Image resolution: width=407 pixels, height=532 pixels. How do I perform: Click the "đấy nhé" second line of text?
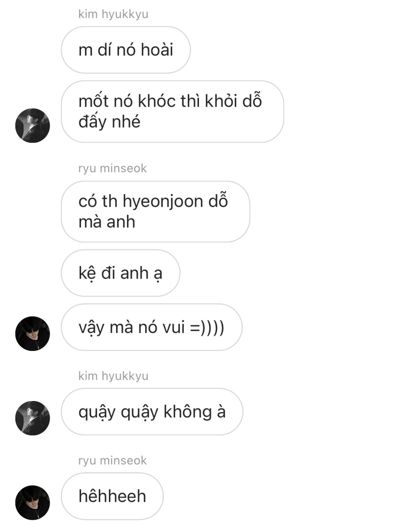point(109,122)
